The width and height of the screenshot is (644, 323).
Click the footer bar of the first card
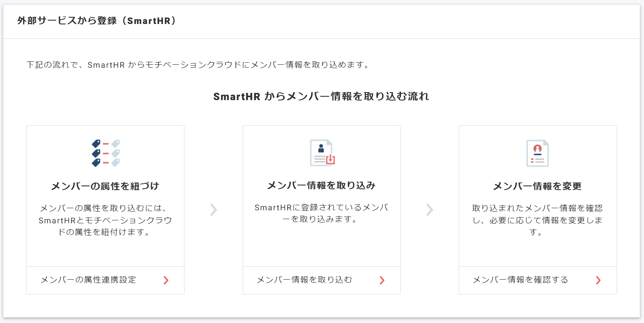105,280
